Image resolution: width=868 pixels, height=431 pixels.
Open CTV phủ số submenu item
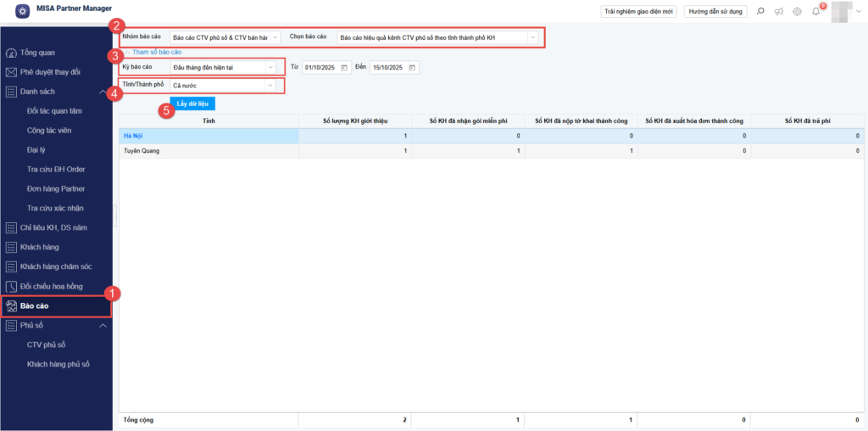pyautogui.click(x=46, y=344)
